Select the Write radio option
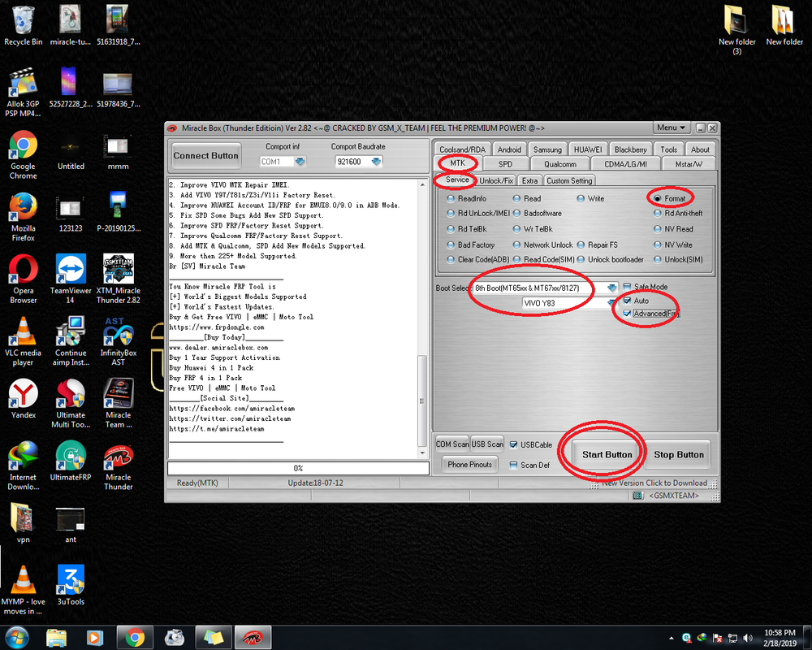812x650 pixels. pyautogui.click(x=590, y=198)
